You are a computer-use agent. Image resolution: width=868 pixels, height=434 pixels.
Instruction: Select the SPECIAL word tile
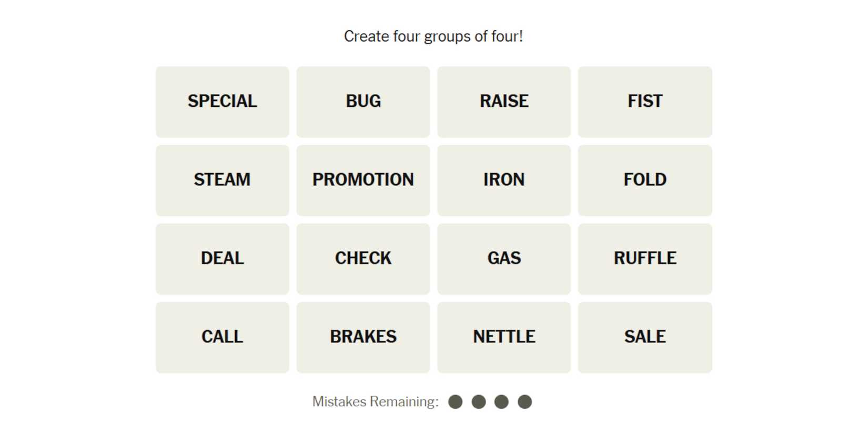[x=222, y=102]
